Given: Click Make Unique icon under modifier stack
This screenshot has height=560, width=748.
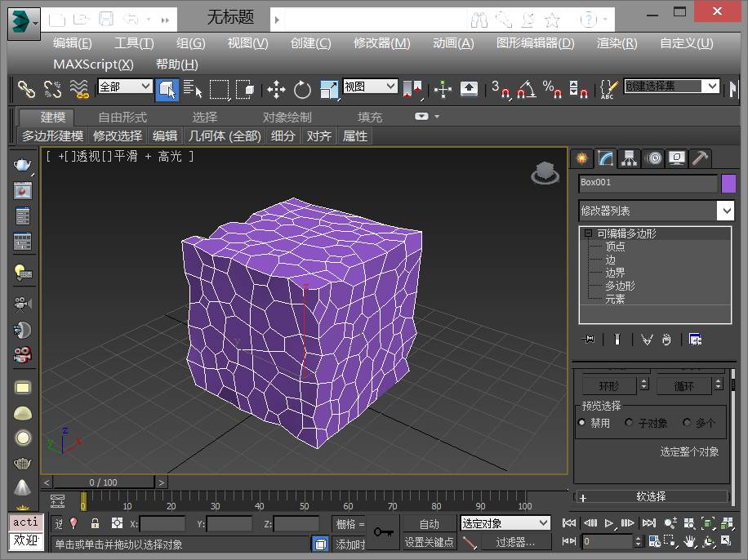Looking at the screenshot, I should click(x=647, y=339).
